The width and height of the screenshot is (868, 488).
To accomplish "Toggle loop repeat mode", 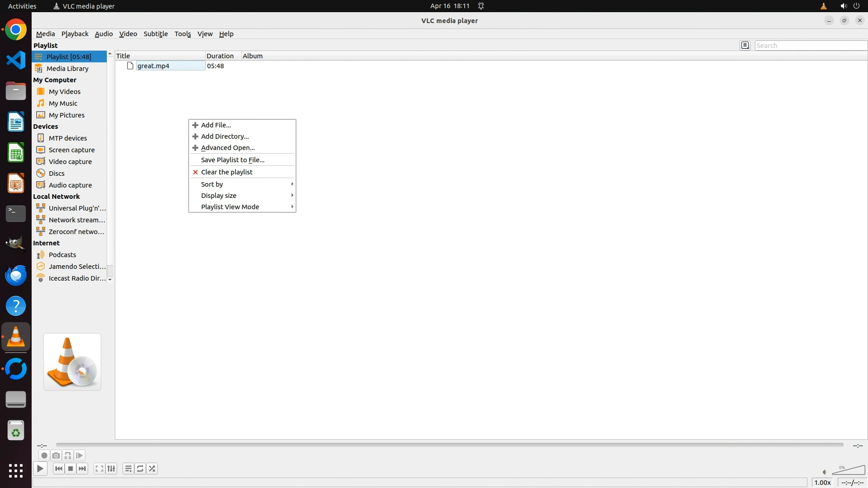I will (x=140, y=469).
